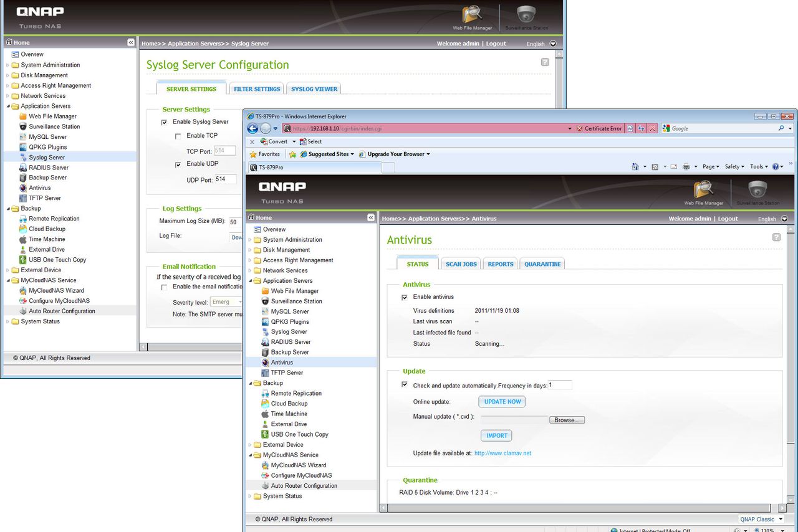
Task: Open the QNAP Classic theme dropdown
Action: 761,519
